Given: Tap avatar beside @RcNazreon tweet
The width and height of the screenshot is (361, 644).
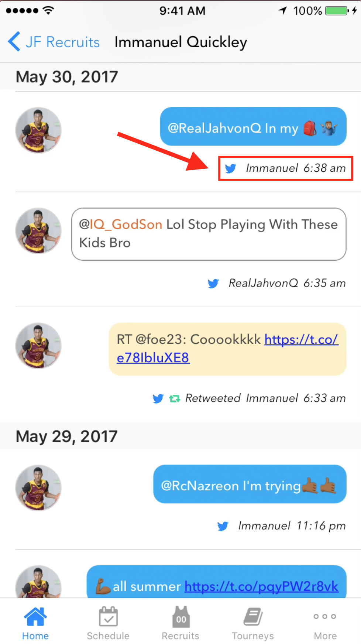Looking at the screenshot, I should coord(38,488).
